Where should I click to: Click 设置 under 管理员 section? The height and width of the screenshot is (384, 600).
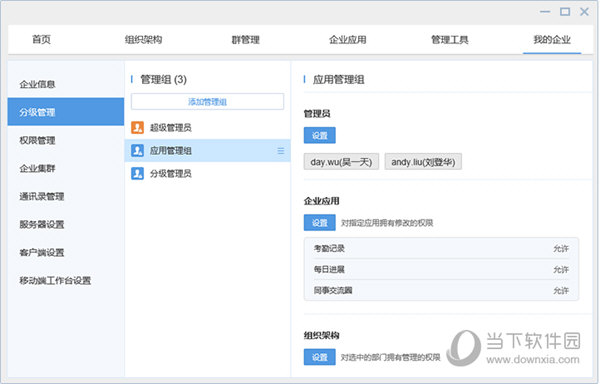tap(320, 135)
